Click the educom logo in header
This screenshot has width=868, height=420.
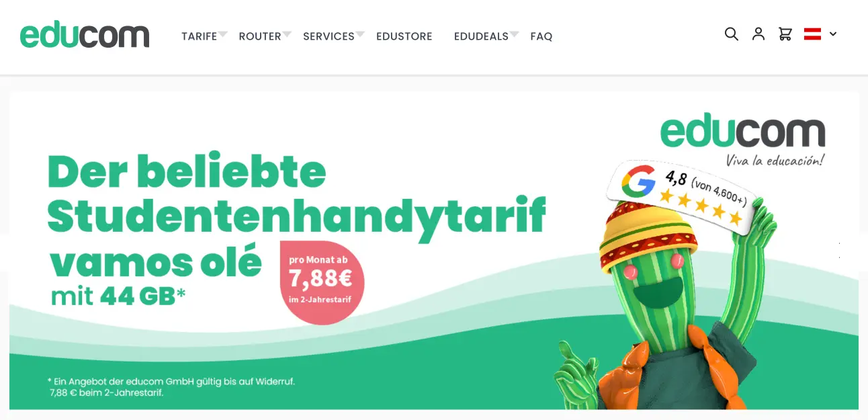click(x=85, y=36)
